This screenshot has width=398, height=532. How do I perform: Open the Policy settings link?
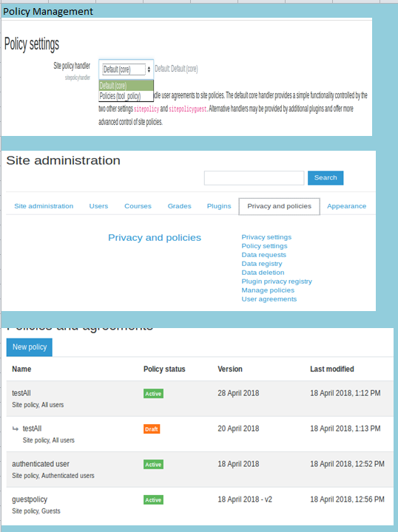264,246
